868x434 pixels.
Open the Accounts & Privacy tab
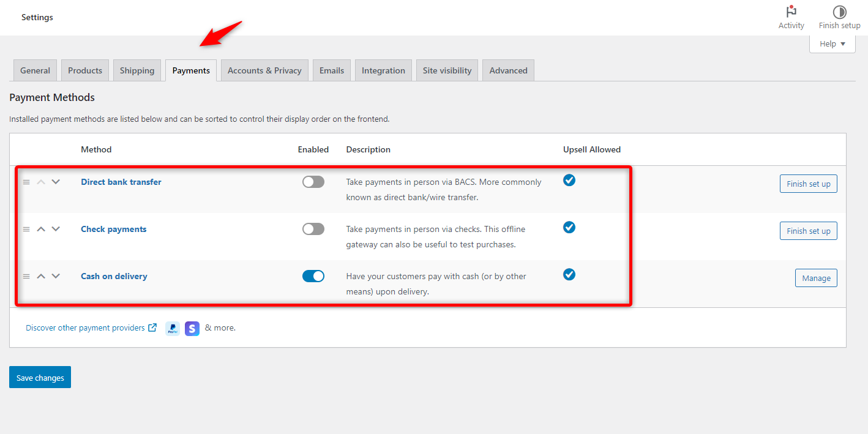click(264, 70)
